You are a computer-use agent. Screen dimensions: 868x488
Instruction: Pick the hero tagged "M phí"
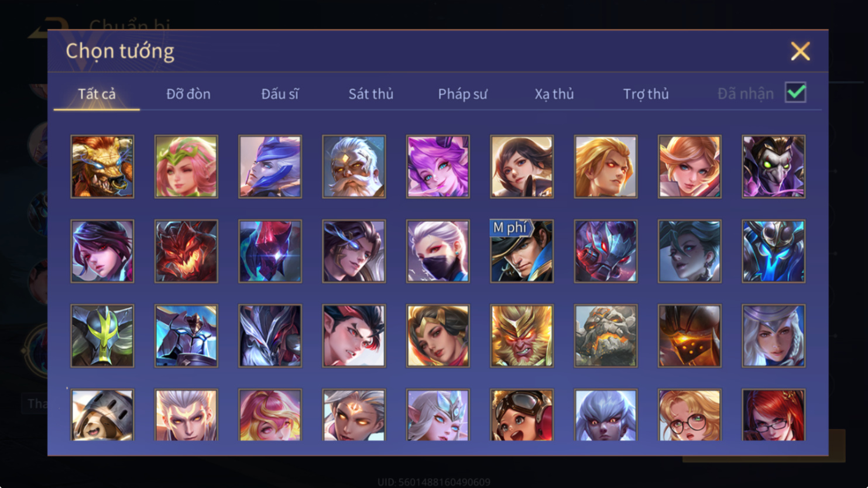522,251
